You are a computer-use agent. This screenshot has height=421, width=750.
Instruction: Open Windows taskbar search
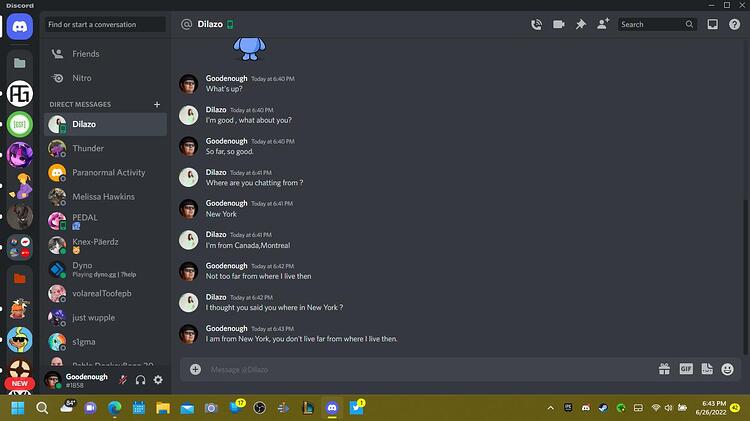click(x=42, y=408)
